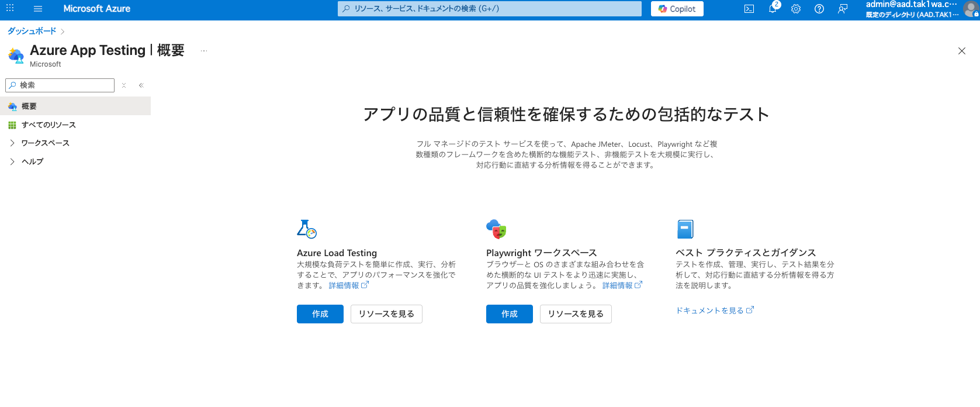Image resolution: width=980 pixels, height=407 pixels.
Task: Click the ベスト プラクティスとガイダンス heading
Action: 746,253
